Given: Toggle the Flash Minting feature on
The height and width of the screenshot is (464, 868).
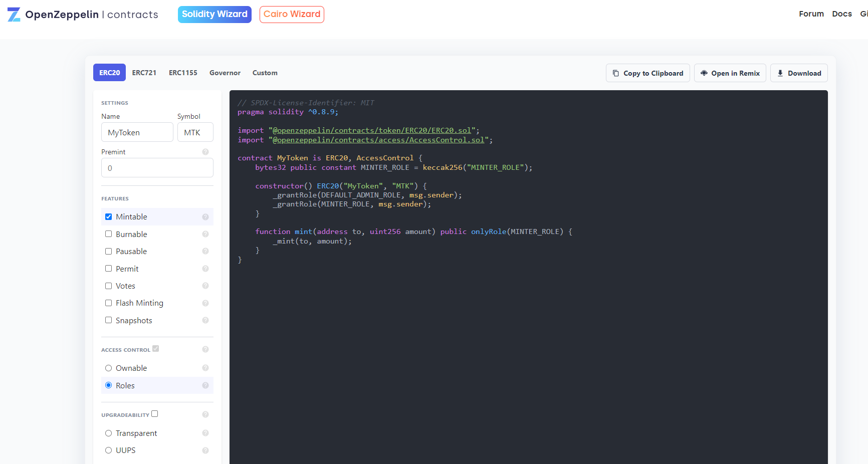Looking at the screenshot, I should 108,303.
